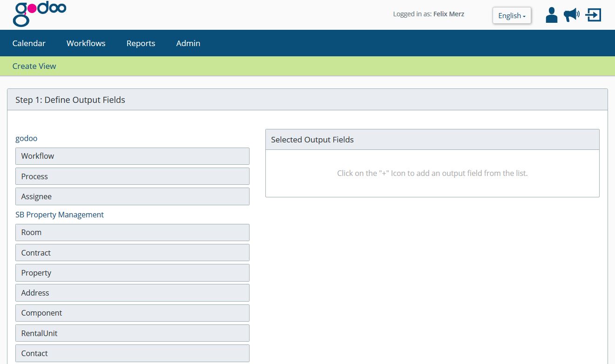Open the Calendar menu

point(29,43)
